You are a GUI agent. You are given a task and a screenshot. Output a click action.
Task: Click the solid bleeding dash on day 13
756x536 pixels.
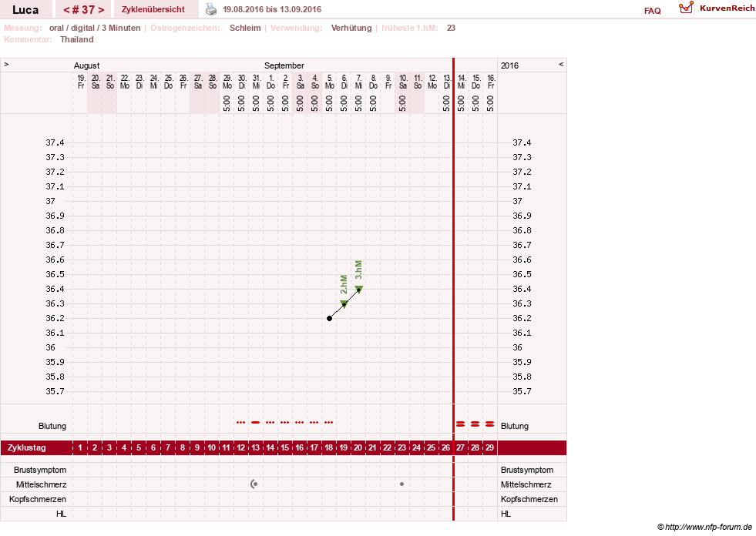(x=256, y=422)
